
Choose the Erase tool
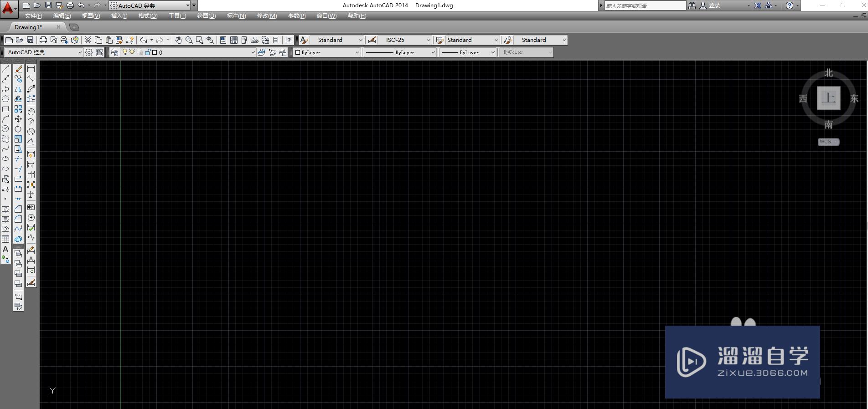18,69
